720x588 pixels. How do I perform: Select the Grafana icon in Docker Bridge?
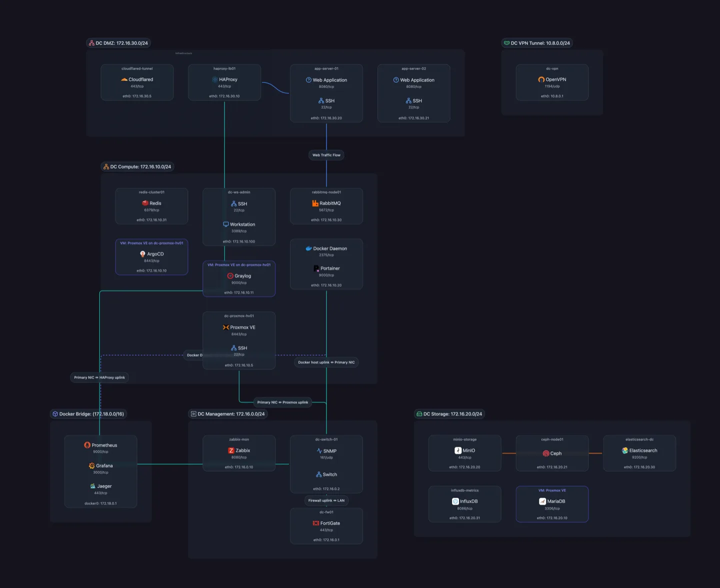pos(91,465)
